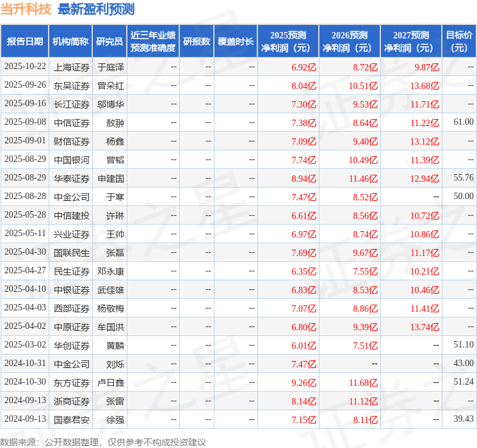Click the 研究员 column header

[109, 42]
